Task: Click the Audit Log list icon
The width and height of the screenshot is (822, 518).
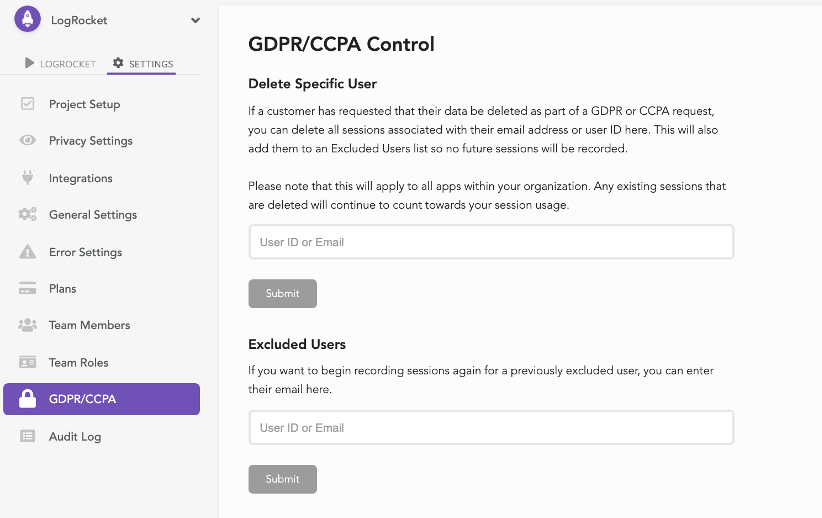Action: [28, 436]
